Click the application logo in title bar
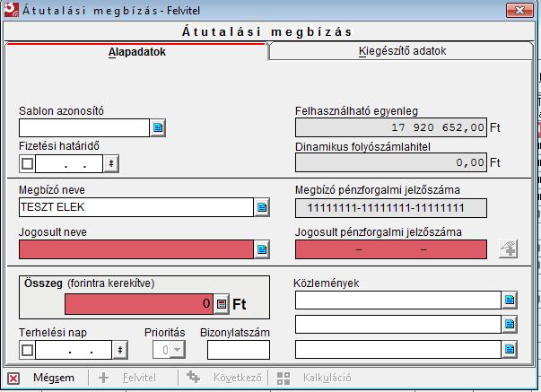The width and height of the screenshot is (541, 392). pyautogui.click(x=11, y=10)
